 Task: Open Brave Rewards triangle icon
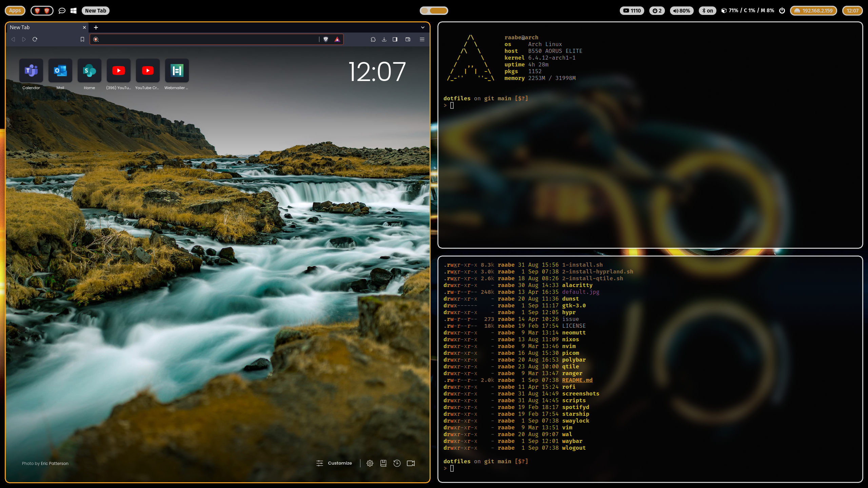pos(337,39)
